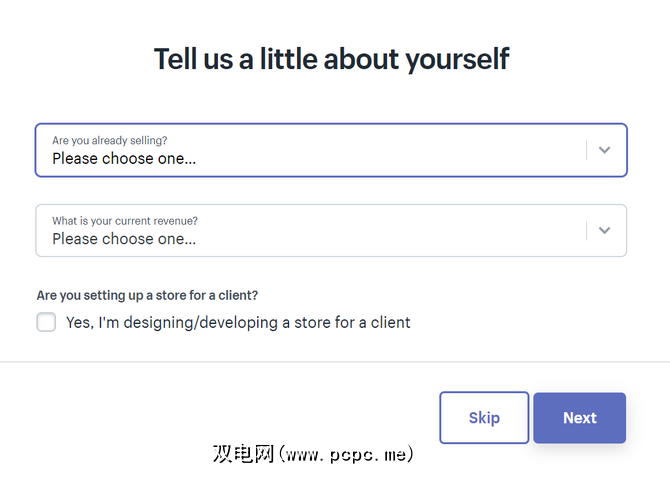Click the "Yes, I'm designing/developing a store" label

[x=238, y=322]
